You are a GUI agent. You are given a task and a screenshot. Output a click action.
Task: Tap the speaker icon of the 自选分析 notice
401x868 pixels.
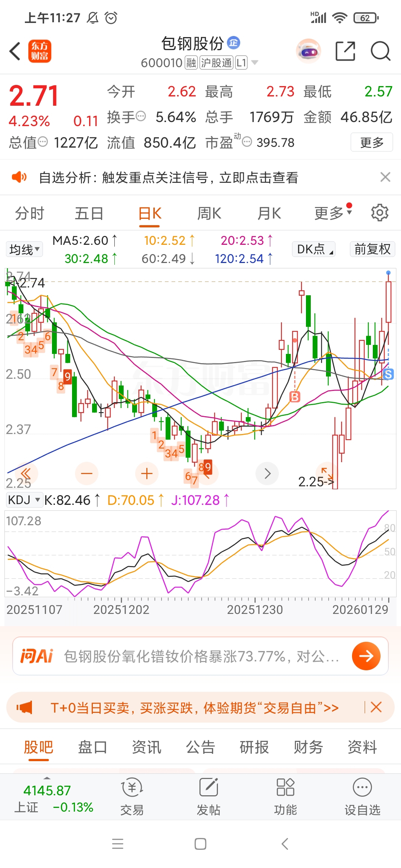[x=19, y=177]
